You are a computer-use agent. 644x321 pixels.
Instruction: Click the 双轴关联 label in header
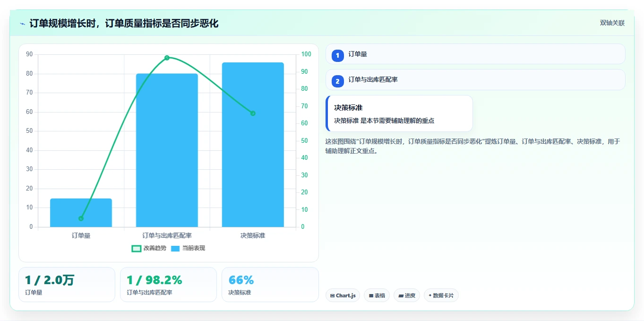(x=612, y=23)
